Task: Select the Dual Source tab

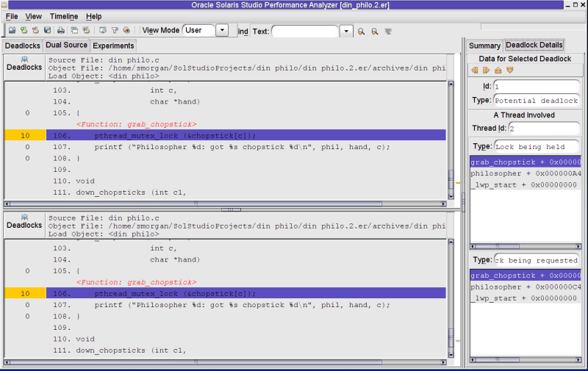Action: point(66,45)
